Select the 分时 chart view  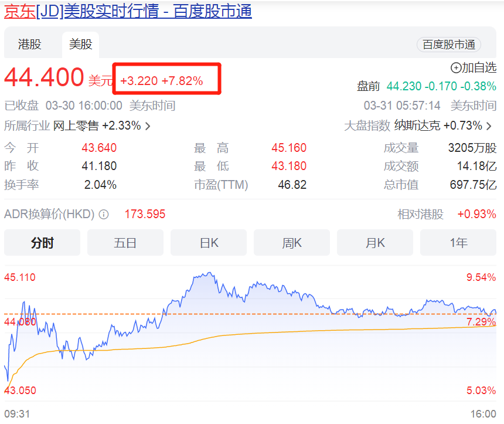42,243
